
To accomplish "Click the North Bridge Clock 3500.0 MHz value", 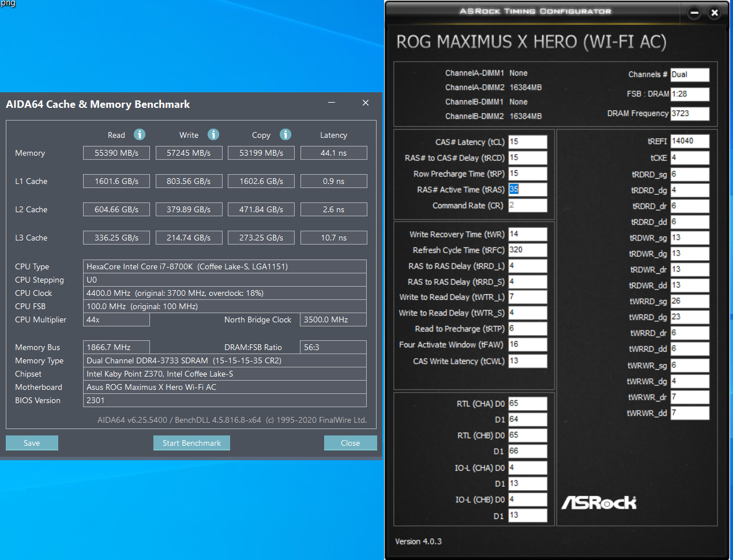I will pos(333,320).
